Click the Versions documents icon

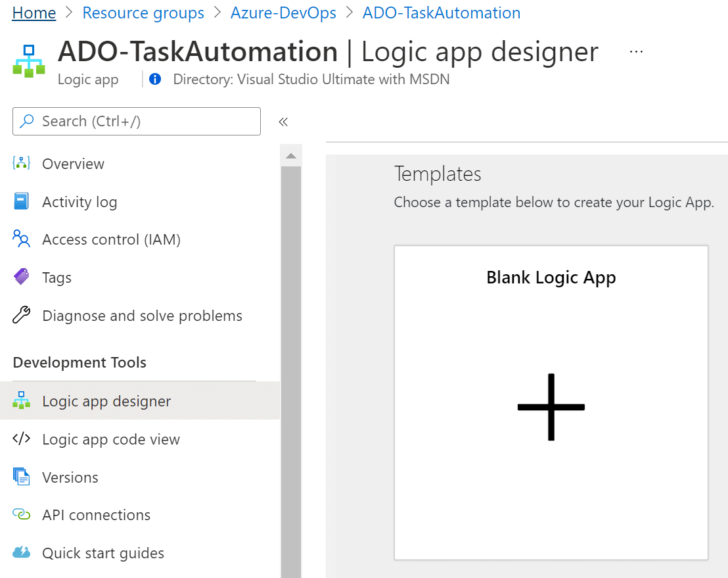point(22,477)
